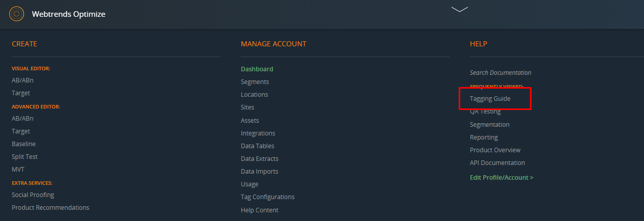Create an MVT test

[x=18, y=169]
